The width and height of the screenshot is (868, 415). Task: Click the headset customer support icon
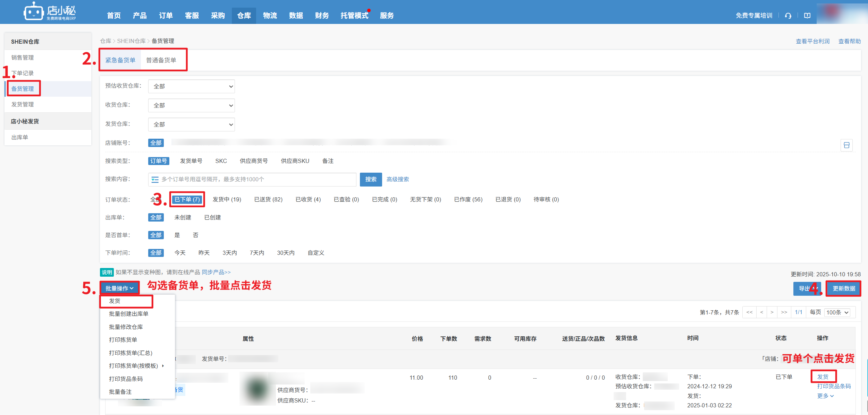click(x=788, y=16)
